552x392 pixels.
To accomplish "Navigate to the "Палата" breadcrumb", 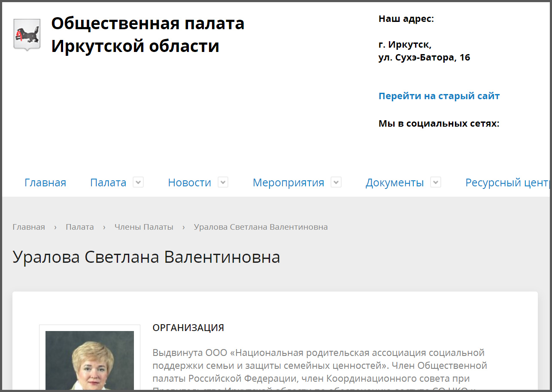I will [x=79, y=227].
